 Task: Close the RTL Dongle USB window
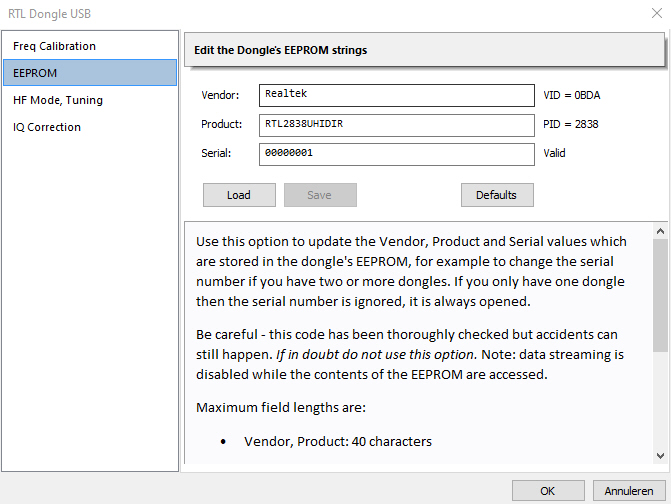[x=657, y=13]
